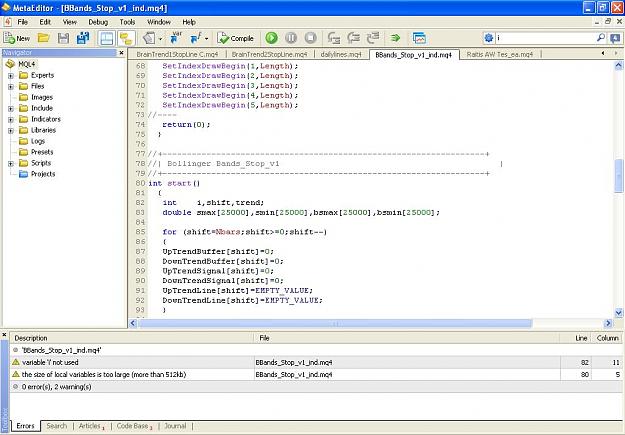The image size is (625, 435).
Task: Open the trading terminal chart icon
Action: pos(419,38)
